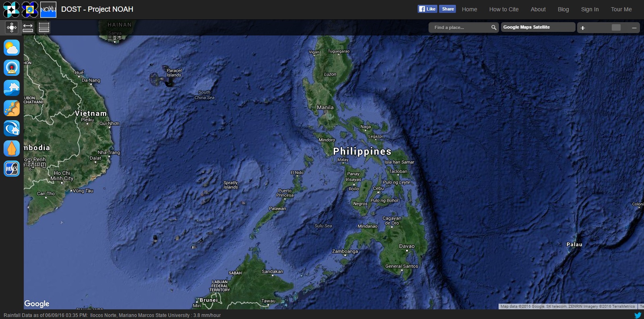Click the Paracel Islands label
644x319 pixels.
click(174, 73)
